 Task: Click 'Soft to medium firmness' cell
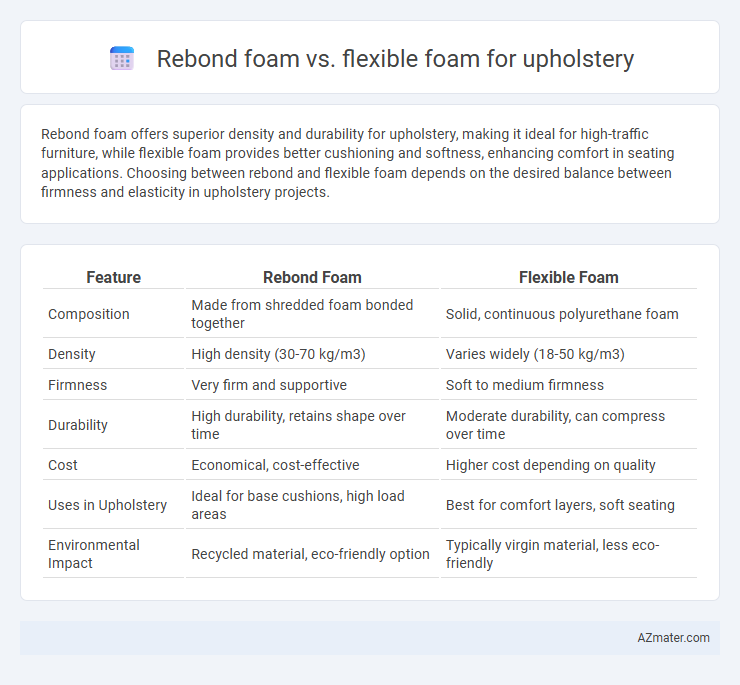coord(568,385)
